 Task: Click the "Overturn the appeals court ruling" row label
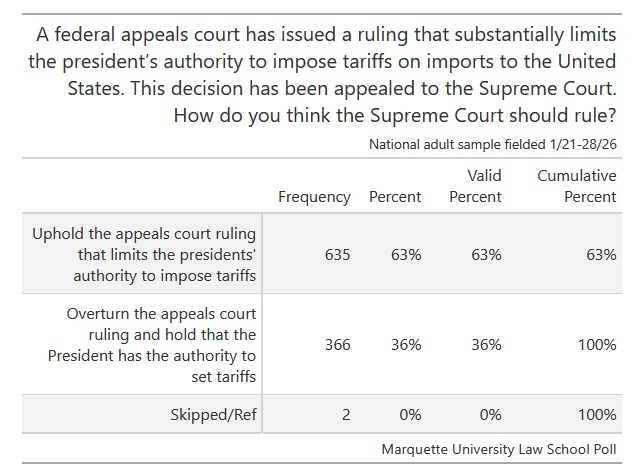click(x=161, y=345)
